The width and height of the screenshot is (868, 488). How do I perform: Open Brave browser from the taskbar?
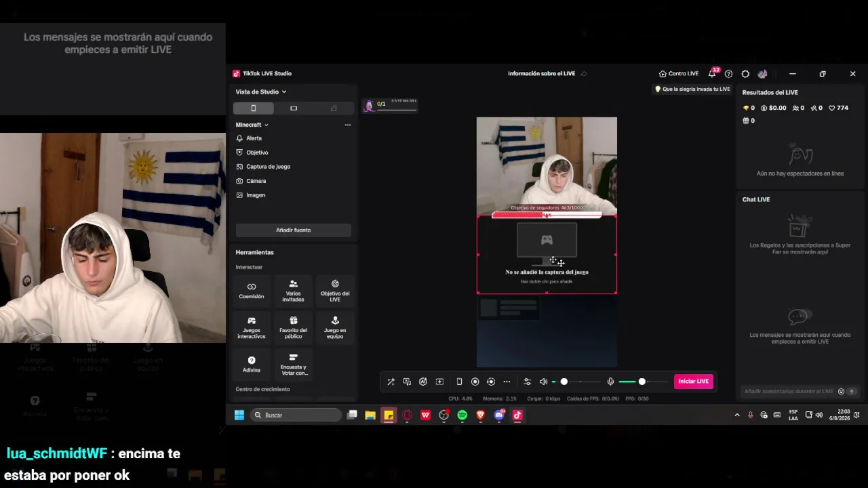point(481,415)
